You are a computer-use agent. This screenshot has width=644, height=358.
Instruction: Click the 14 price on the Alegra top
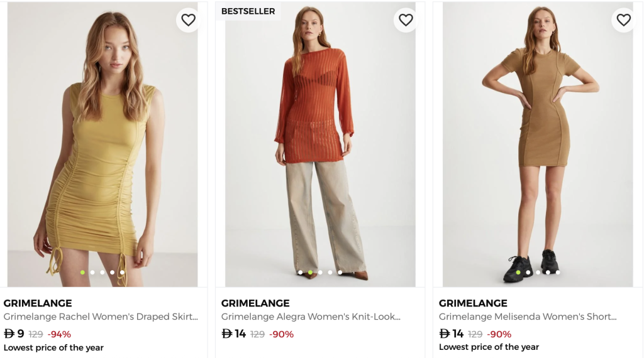[240, 334]
